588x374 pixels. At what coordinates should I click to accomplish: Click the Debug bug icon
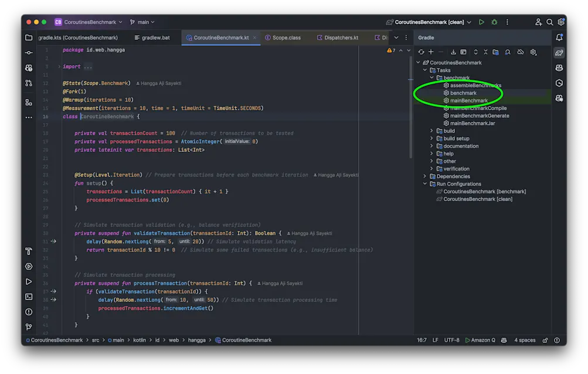[x=494, y=22]
